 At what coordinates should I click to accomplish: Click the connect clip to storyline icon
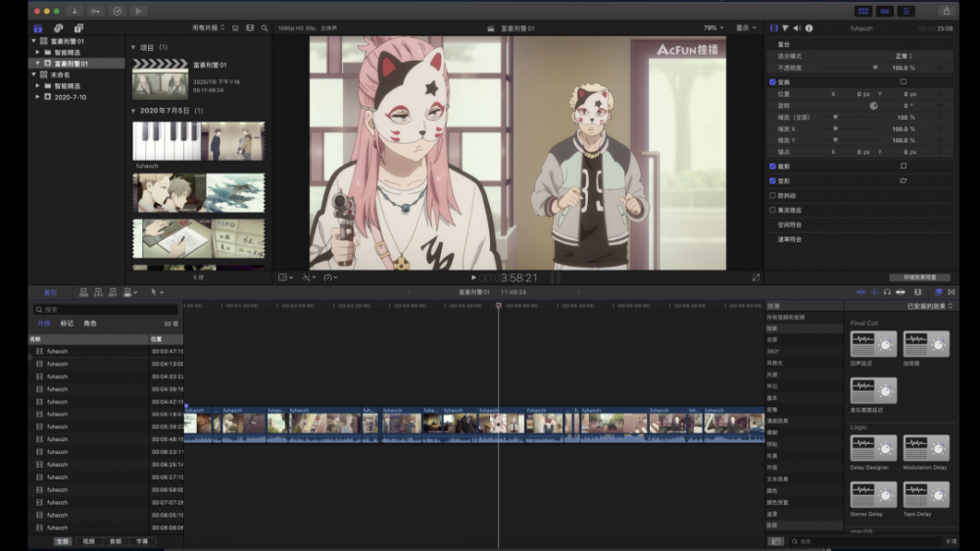[83, 292]
